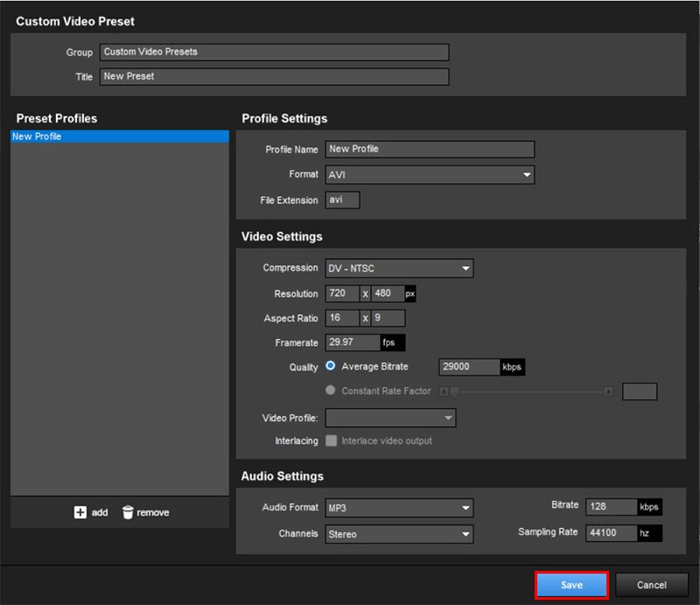This screenshot has width=700, height=605.
Task: Open the Format dropdown showing AVI
Action: coord(429,174)
